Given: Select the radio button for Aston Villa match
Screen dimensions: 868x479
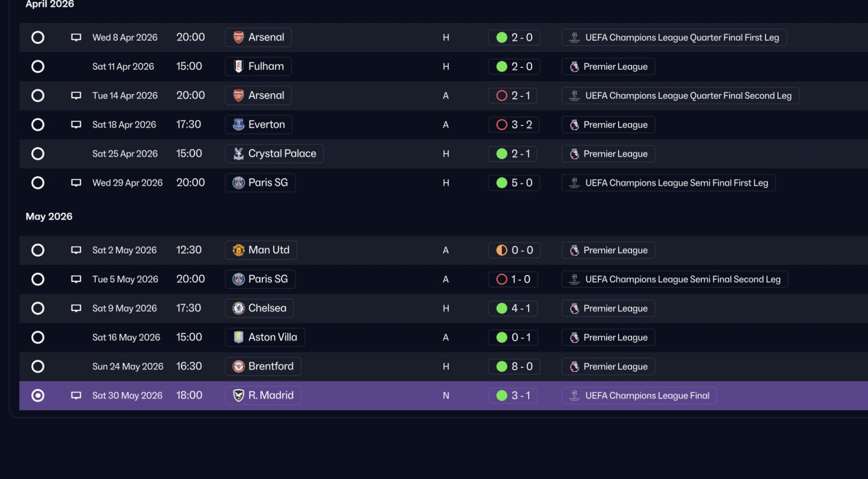Looking at the screenshot, I should [x=38, y=337].
